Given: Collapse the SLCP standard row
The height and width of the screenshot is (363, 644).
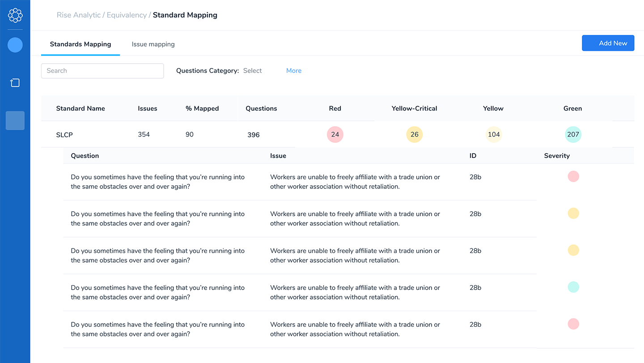Looking at the screenshot, I should click(64, 135).
